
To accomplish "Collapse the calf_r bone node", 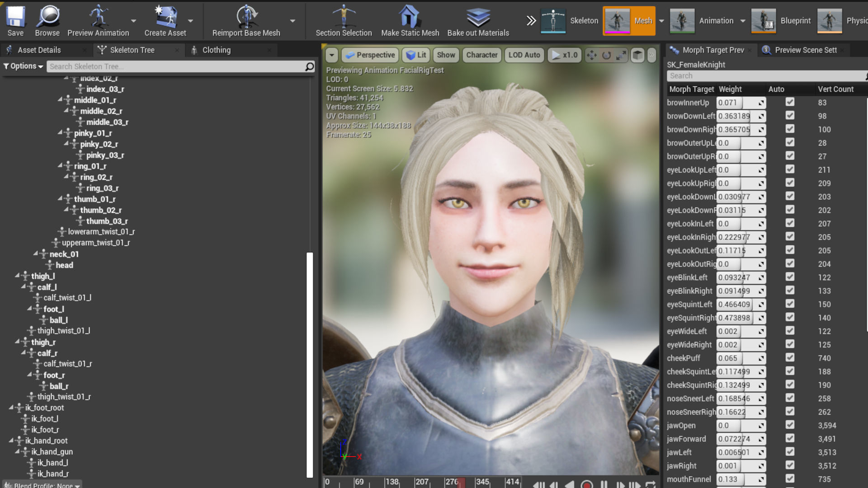I will tap(23, 352).
